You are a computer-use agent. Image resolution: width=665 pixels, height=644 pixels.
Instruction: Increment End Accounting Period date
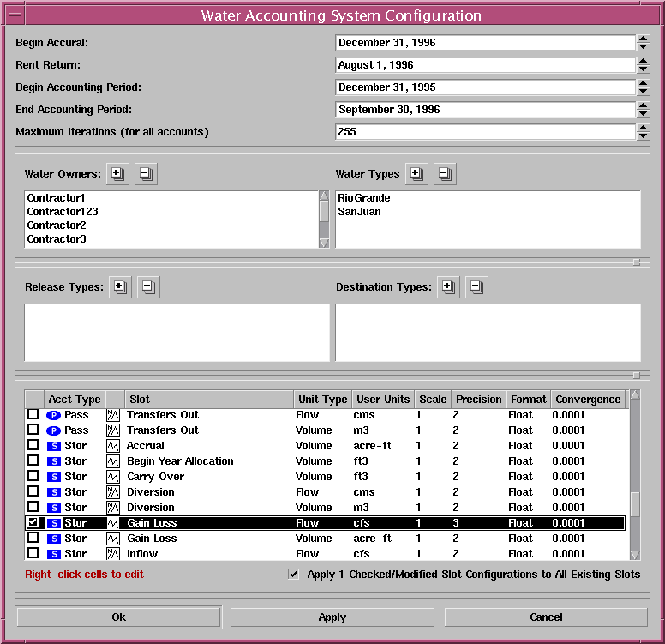click(x=643, y=105)
